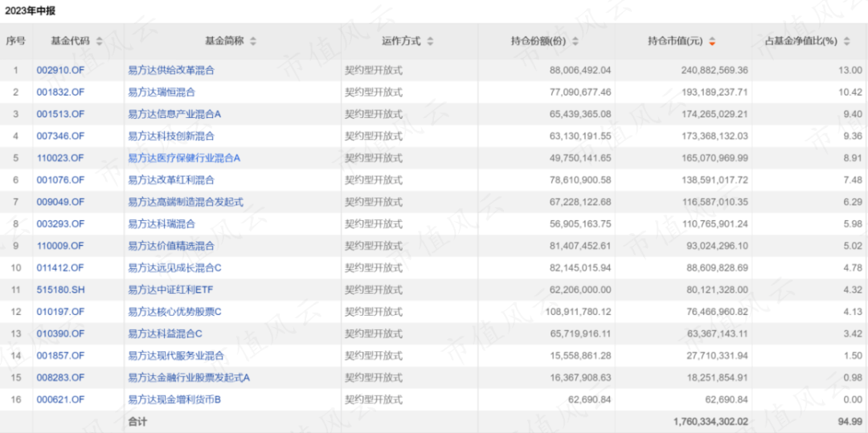Open 易方达金融行业股票发起式A fund page
868x433 pixels.
(190, 378)
